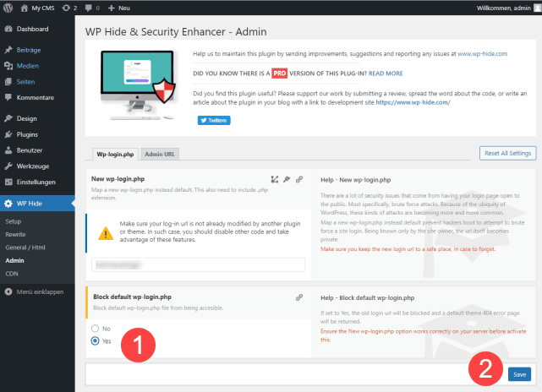This screenshot has height=392, width=542.
Task: Focus the new wp-login.php URL field
Action: tap(199, 265)
